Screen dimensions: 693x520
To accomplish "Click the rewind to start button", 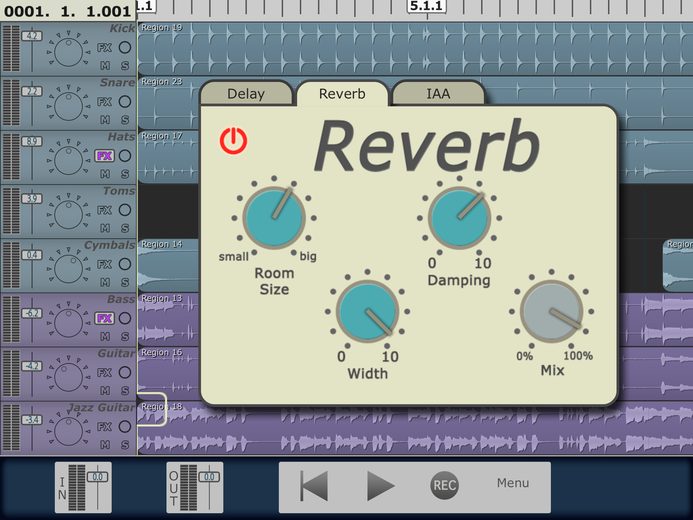I will point(313,486).
